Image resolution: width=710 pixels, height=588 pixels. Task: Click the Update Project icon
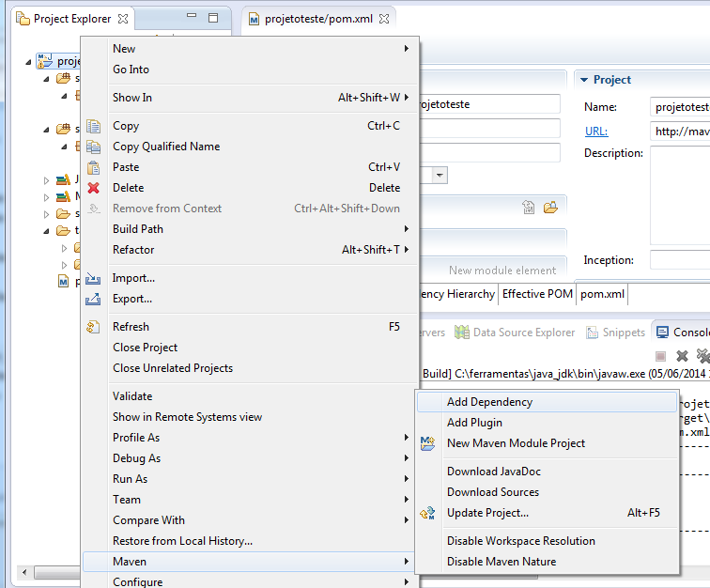point(427,513)
